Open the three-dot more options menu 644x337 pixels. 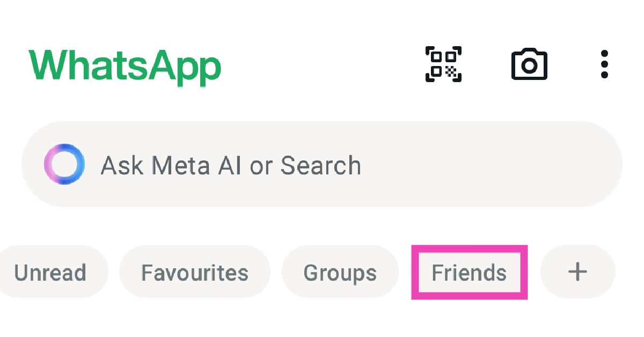pos(604,64)
